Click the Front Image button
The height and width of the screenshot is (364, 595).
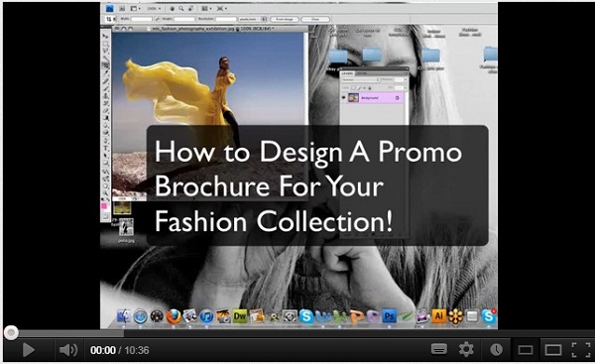(x=285, y=19)
